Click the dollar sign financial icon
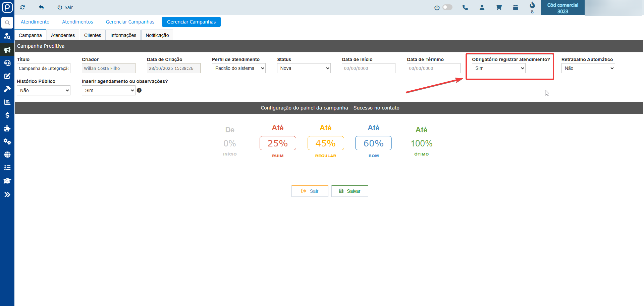The width and height of the screenshot is (644, 306). click(7, 115)
